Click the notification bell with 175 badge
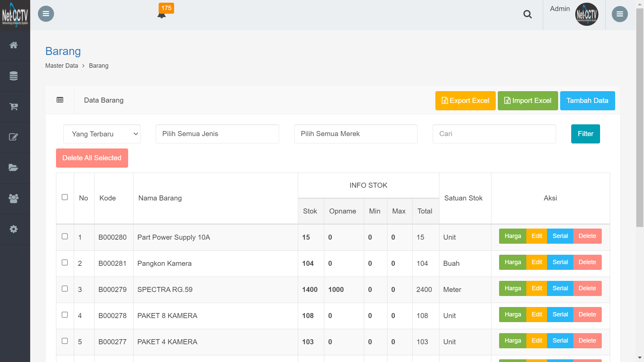The width and height of the screenshot is (644, 362). click(x=162, y=15)
